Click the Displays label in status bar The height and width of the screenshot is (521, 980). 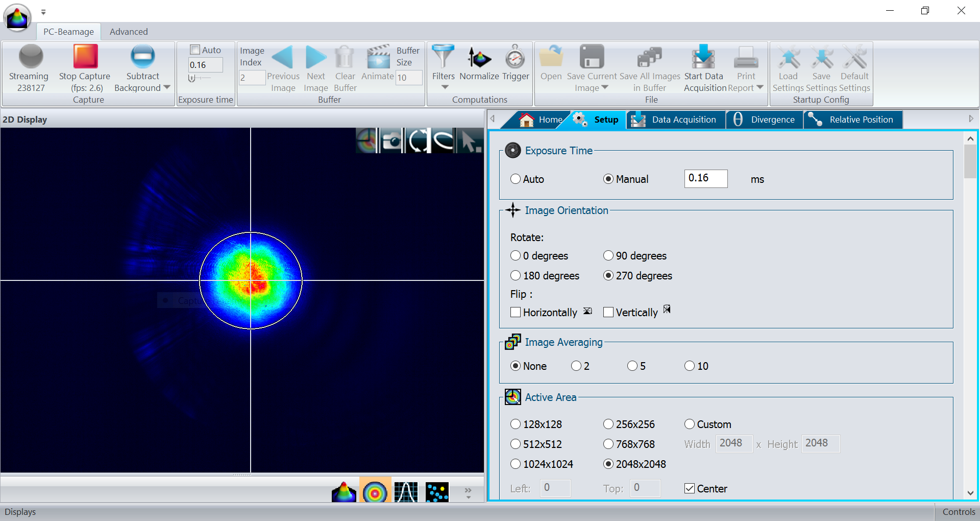point(20,512)
